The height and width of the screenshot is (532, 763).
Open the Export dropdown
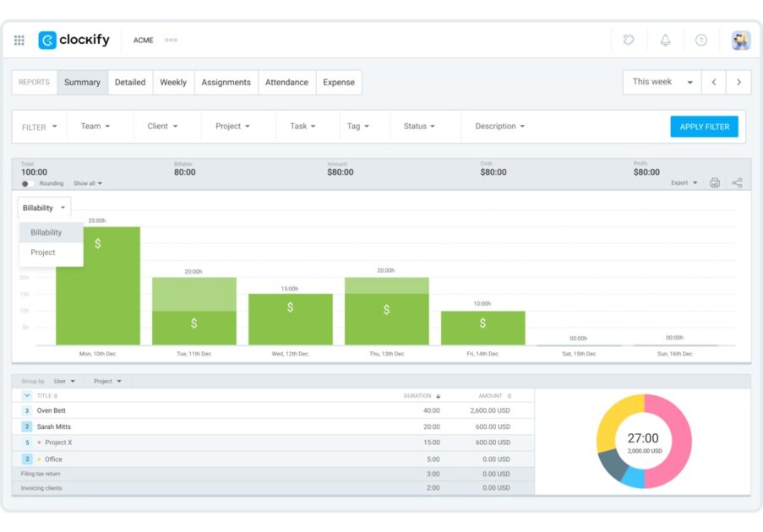[x=684, y=183]
